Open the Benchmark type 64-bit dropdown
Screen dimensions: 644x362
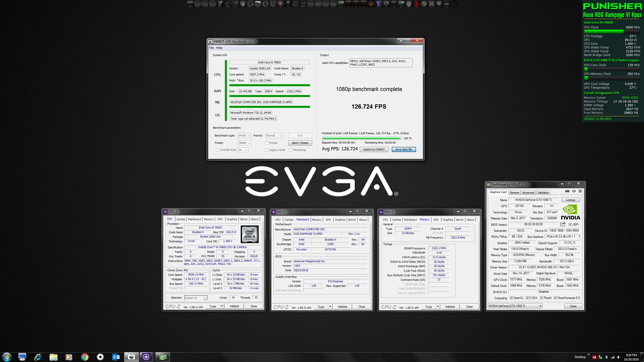[244, 135]
